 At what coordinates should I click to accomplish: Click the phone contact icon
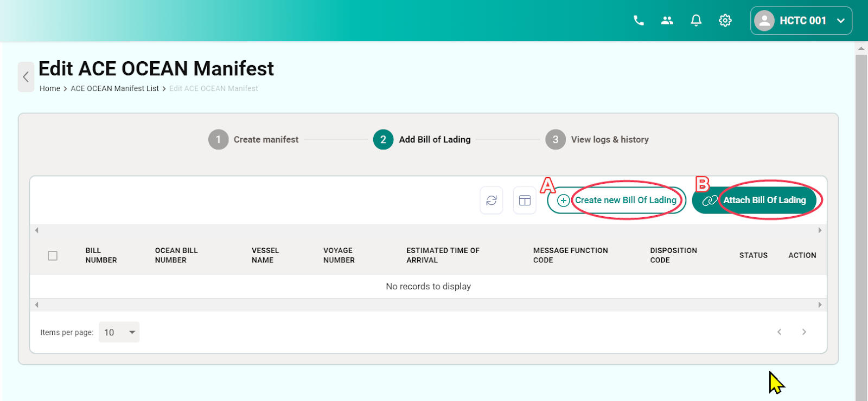point(639,21)
